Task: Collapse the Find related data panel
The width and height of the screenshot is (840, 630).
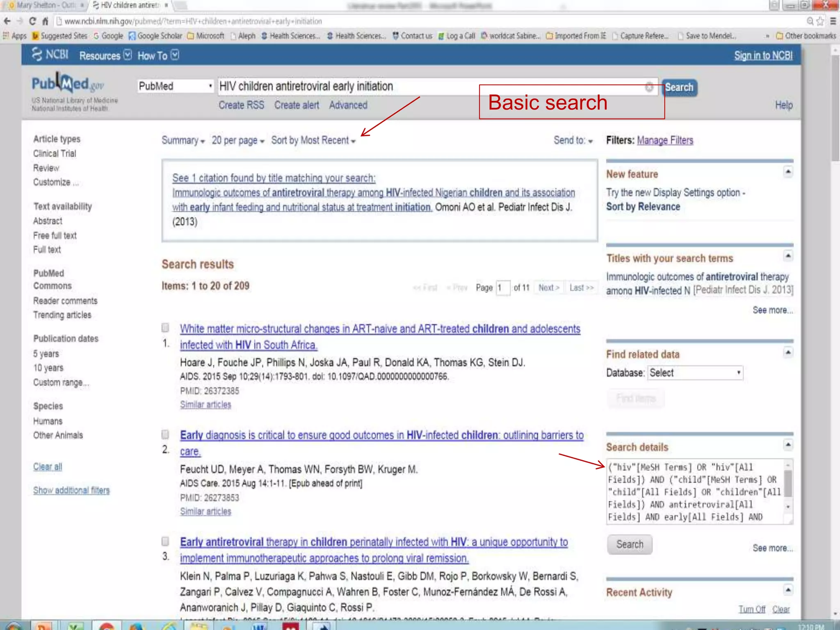Action: [788, 352]
